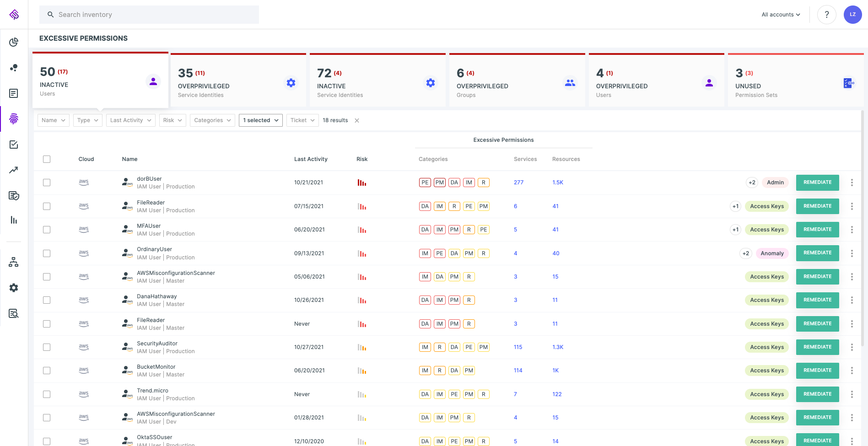Open the shield policy list sidebar icon

coord(14,196)
